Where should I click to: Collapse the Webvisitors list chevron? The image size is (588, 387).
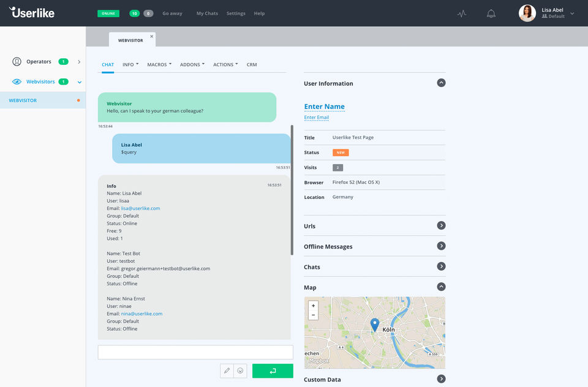tap(80, 82)
